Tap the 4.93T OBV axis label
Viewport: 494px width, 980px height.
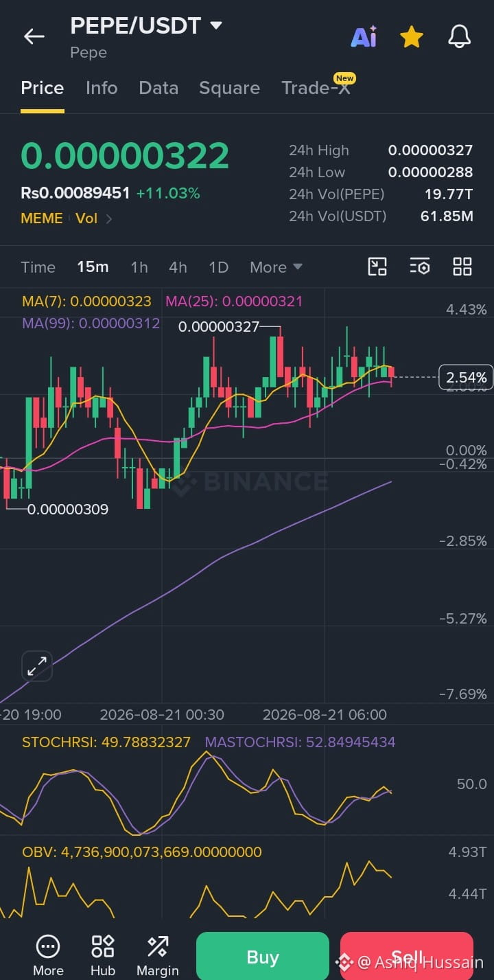tap(468, 852)
